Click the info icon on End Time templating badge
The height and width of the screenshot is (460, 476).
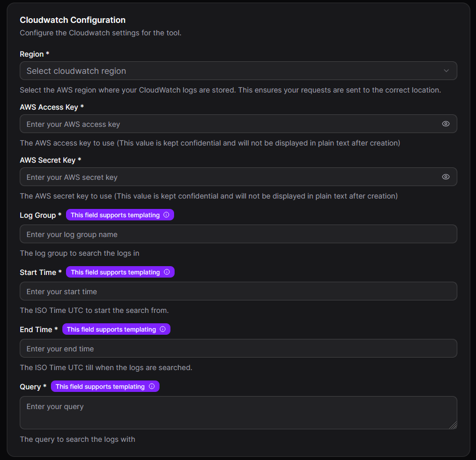coord(163,329)
